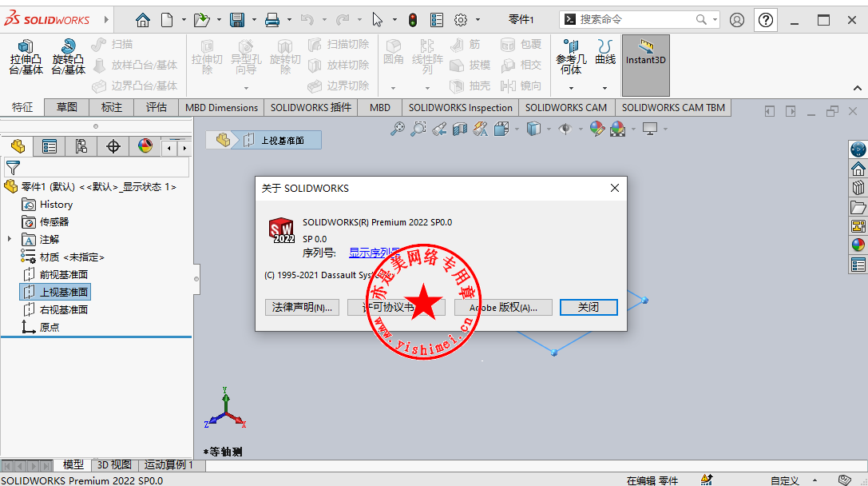Open dropdown below 参考几何体
This screenshot has height=486, width=868.
571,88
